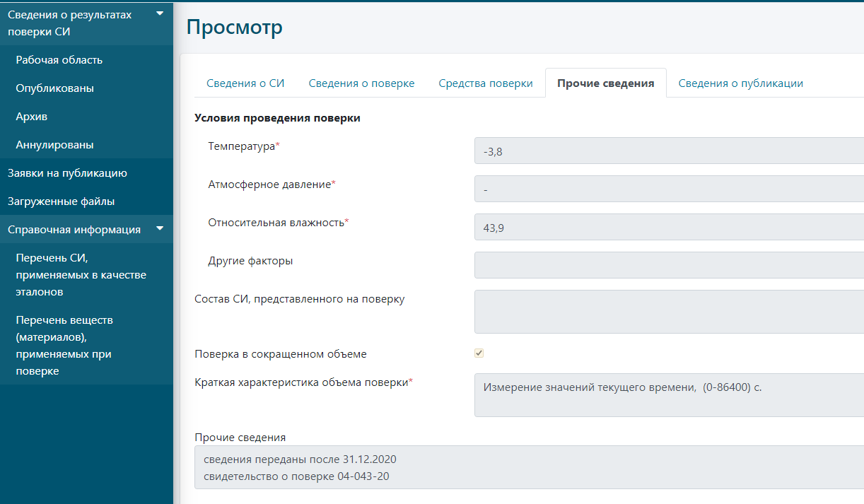
Task: Click the Температура field showing -3,8
Action: [668, 151]
